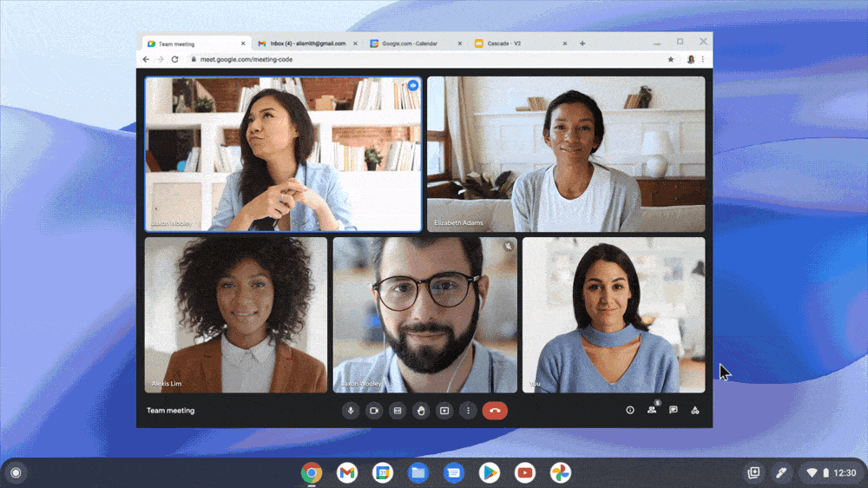The height and width of the screenshot is (488, 868).
Task: Mute the microphone in meeting controls
Action: tap(351, 411)
